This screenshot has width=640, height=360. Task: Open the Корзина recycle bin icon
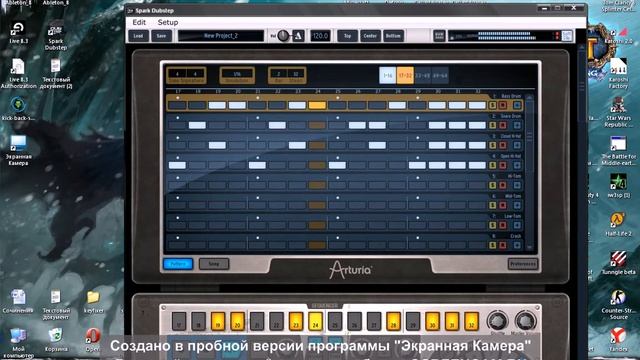click(56, 340)
